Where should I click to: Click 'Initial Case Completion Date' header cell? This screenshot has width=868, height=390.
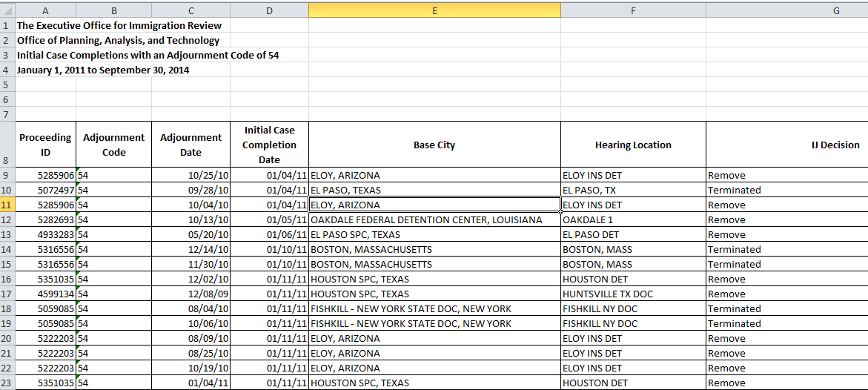tap(269, 145)
